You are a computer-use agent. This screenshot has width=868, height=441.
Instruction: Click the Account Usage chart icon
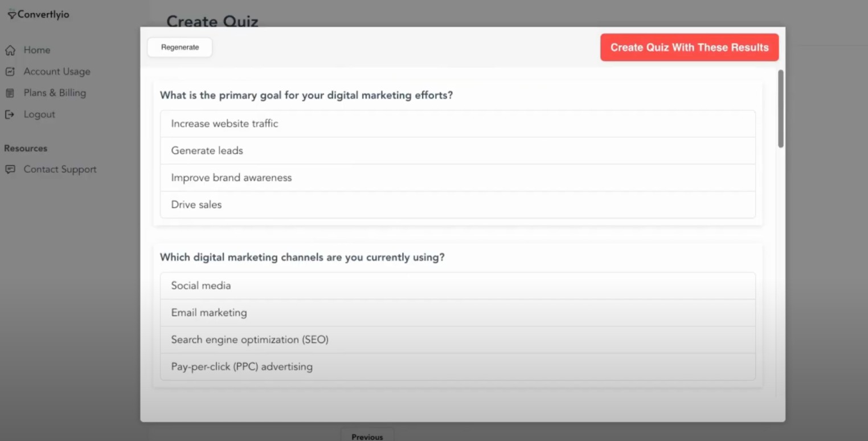point(10,72)
